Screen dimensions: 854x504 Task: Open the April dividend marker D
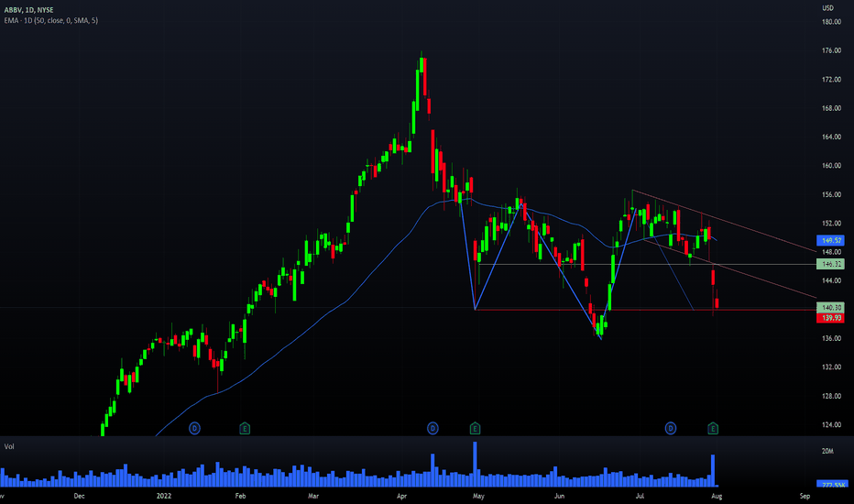432,428
